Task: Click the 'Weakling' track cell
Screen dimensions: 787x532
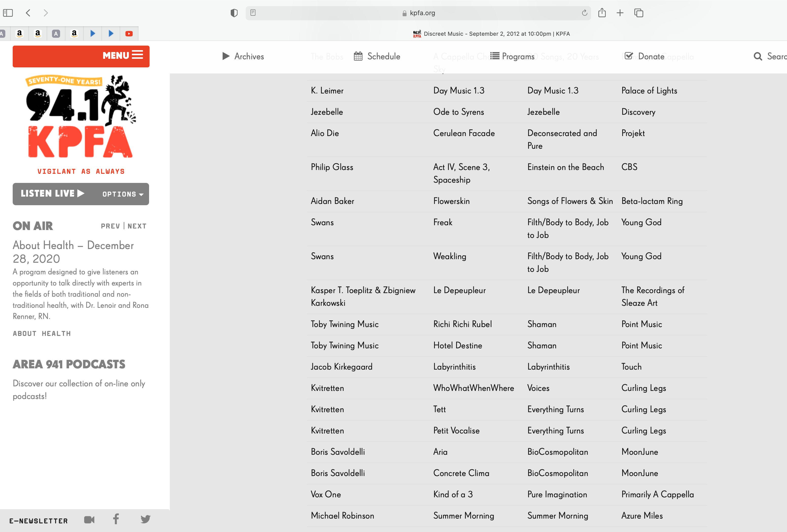Action: pos(450,256)
